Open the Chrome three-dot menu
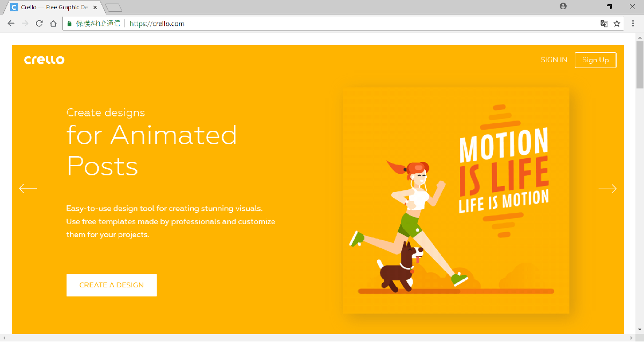Image resolution: width=644 pixels, height=342 pixels. [x=633, y=24]
